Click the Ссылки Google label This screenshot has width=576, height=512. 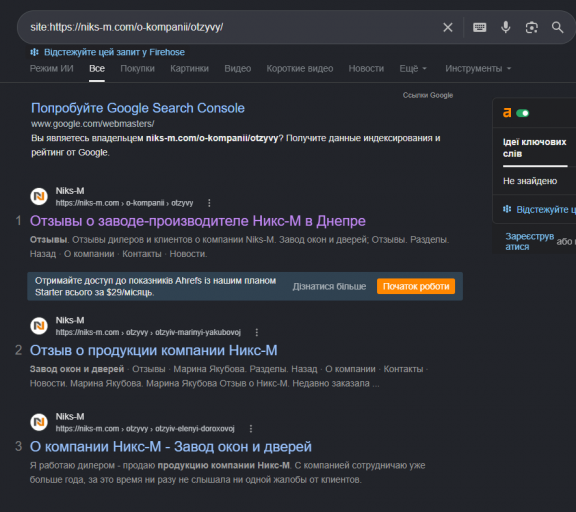pyautogui.click(x=428, y=95)
